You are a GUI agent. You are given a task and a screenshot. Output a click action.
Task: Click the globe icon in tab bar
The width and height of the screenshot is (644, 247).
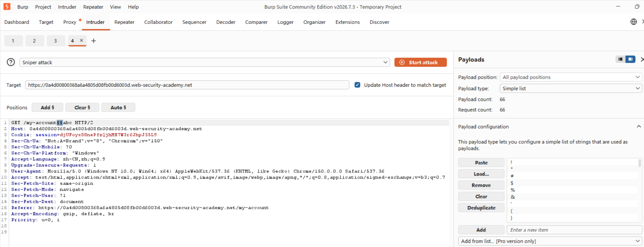pos(634,22)
